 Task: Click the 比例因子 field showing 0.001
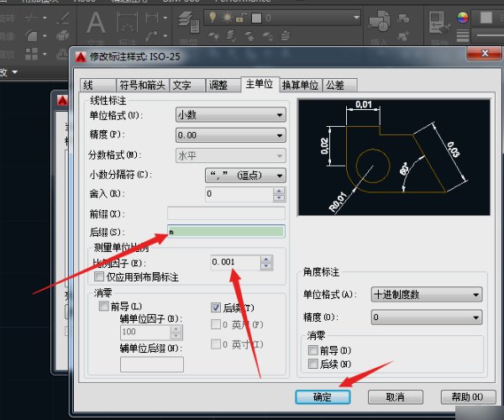coord(235,263)
